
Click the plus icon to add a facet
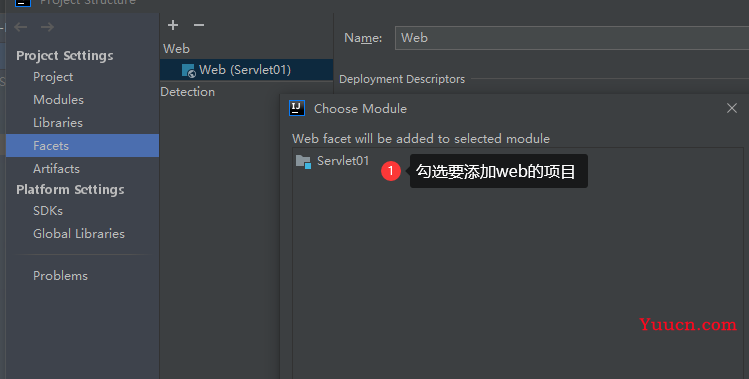tap(173, 25)
